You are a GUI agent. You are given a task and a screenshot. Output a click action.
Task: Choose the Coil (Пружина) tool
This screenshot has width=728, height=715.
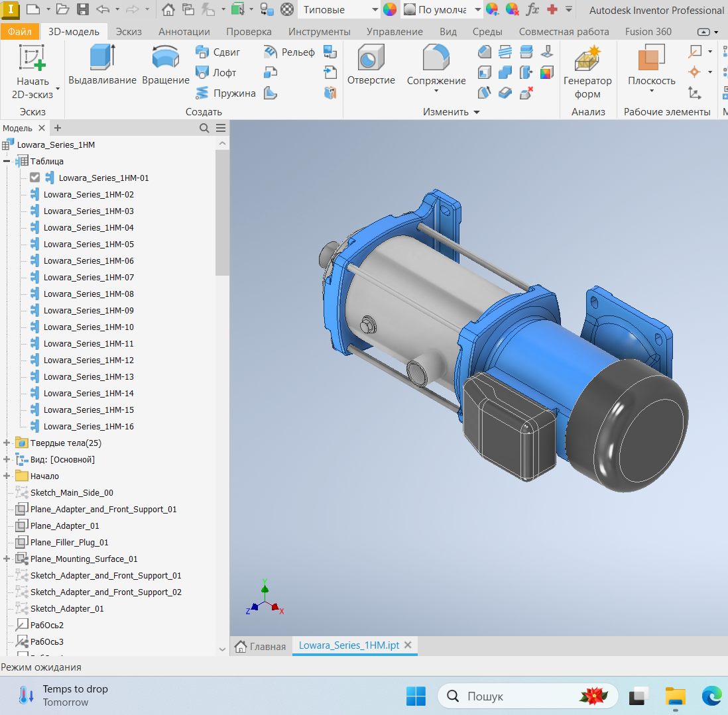(225, 93)
